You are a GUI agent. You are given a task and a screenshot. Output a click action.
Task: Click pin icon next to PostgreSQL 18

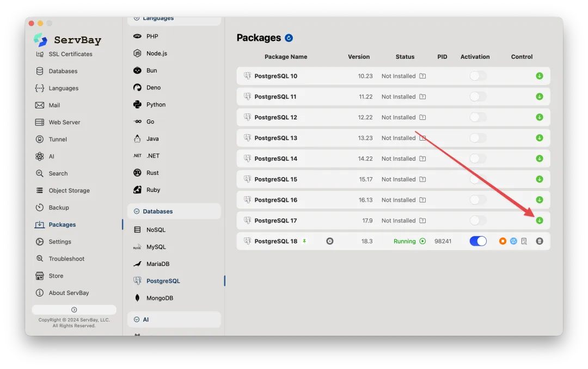click(304, 241)
